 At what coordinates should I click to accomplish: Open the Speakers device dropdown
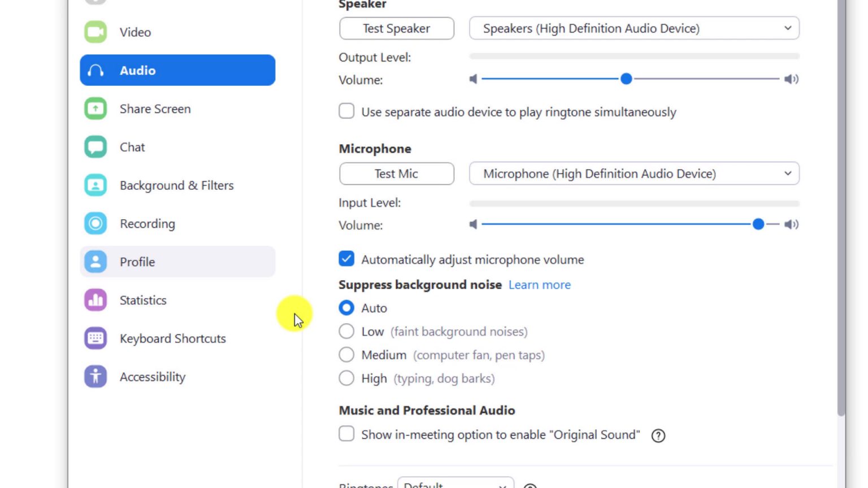point(634,28)
